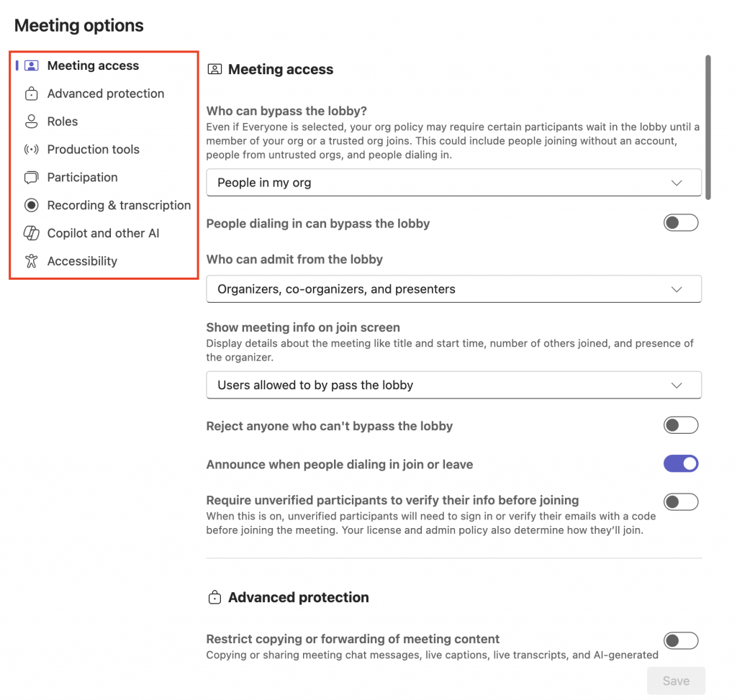Click the Copilot and other AI icon
The image size is (737, 700).
[31, 233]
